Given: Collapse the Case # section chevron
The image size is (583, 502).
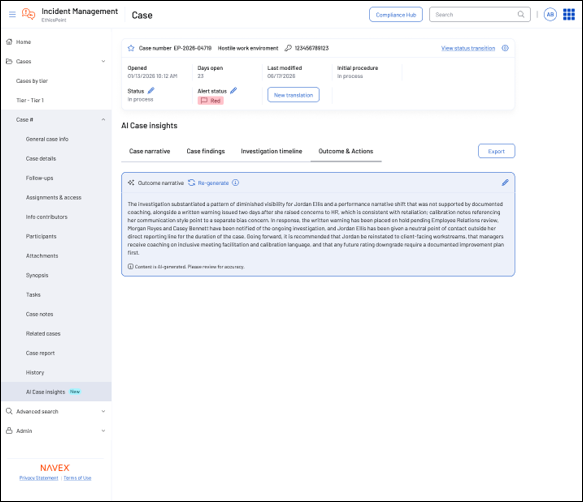Looking at the screenshot, I should click(x=103, y=119).
